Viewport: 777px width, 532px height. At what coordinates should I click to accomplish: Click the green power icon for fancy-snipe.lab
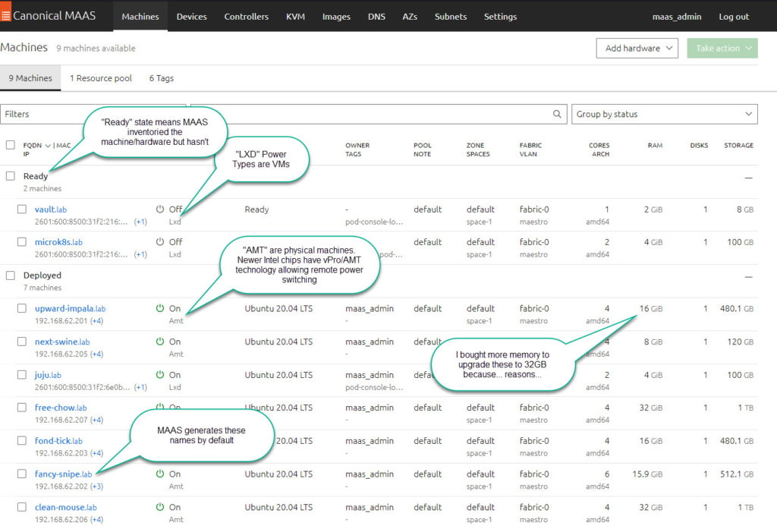pyautogui.click(x=159, y=474)
